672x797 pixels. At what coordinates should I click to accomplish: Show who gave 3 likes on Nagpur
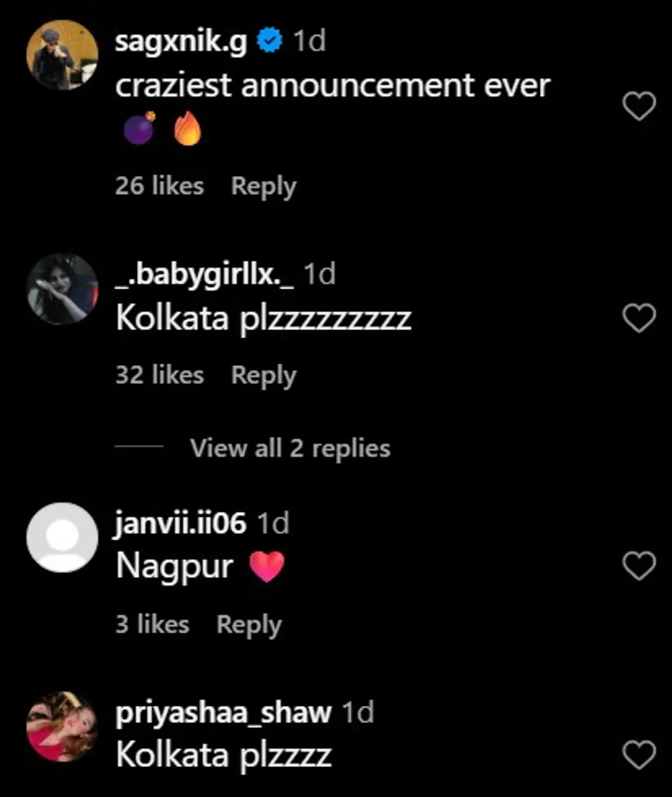152,624
